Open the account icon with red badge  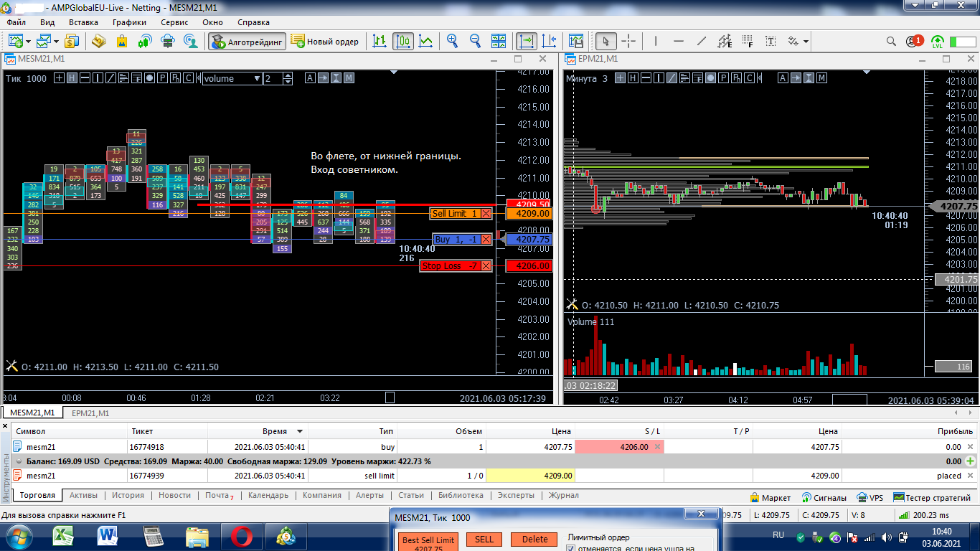[x=915, y=42]
